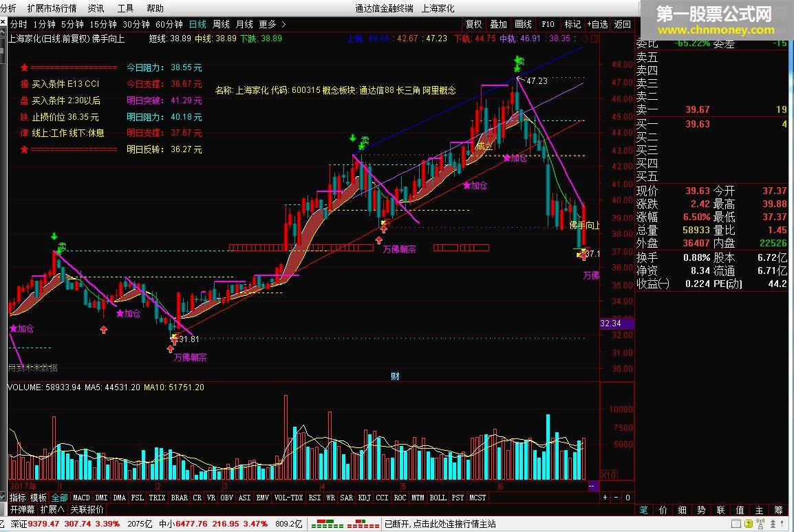Click the window list icon in status bar
Image resolution: width=794 pixels, height=532 pixels.
[x=736, y=523]
